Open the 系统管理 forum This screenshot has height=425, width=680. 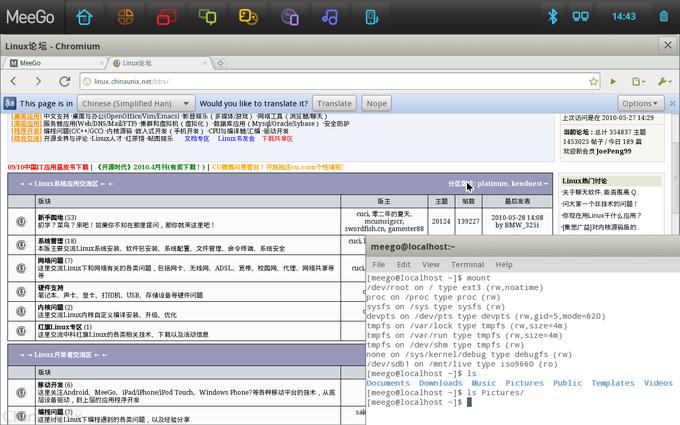pyautogui.click(x=51, y=241)
